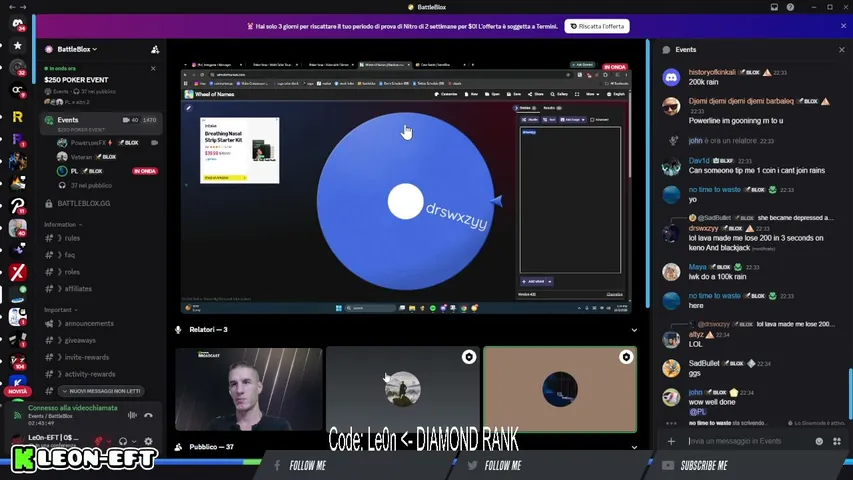Image resolution: width=853 pixels, height=480 pixels.
Task: Toggle noise suppression waveform icon
Action: tap(132, 415)
